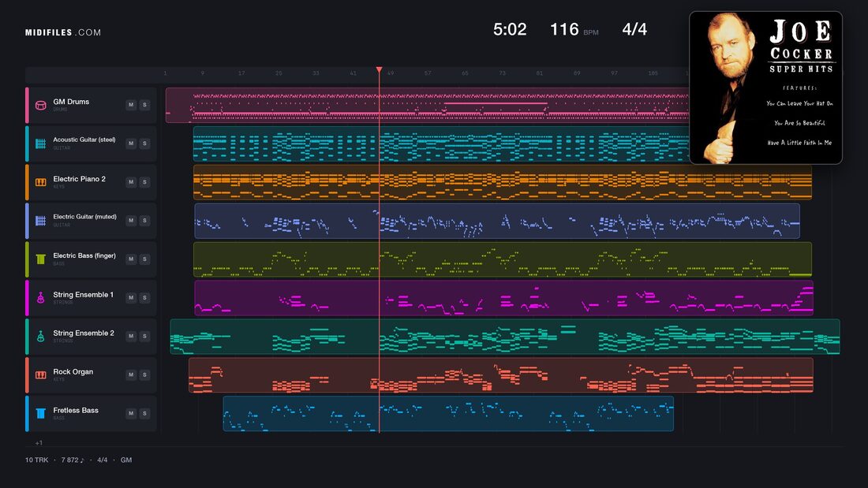Select the String Ensemble 2 track name
Screen dimensions: 868x488
[84, 333]
